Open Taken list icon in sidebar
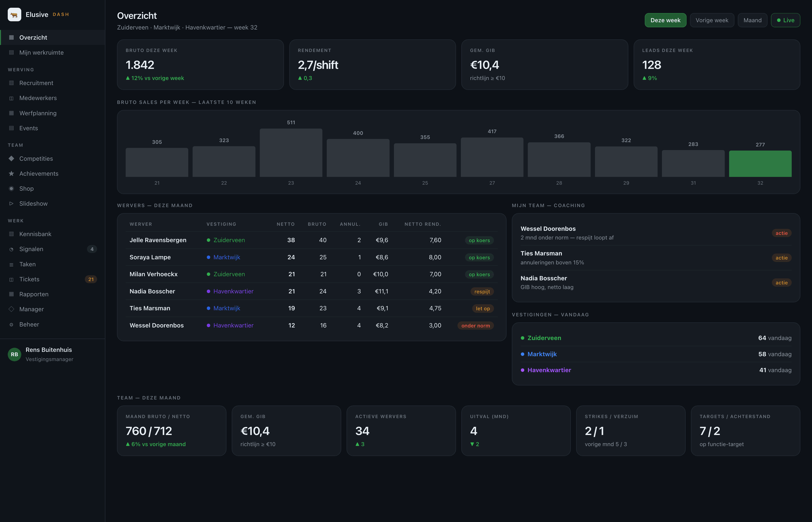The height and width of the screenshot is (522, 812). pyautogui.click(x=12, y=264)
